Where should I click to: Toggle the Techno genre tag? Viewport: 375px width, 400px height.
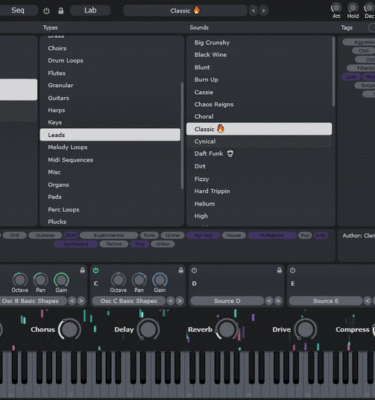[114, 244]
